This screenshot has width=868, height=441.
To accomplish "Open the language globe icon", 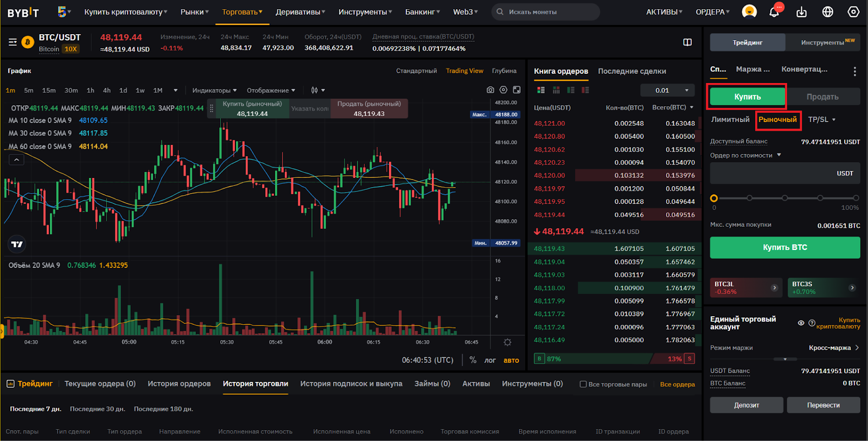I will (828, 12).
